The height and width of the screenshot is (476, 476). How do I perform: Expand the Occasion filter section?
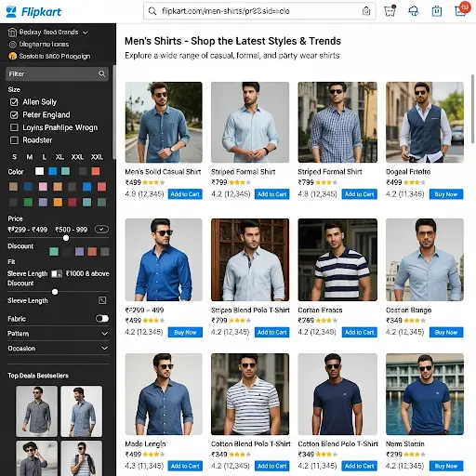[x=105, y=348]
